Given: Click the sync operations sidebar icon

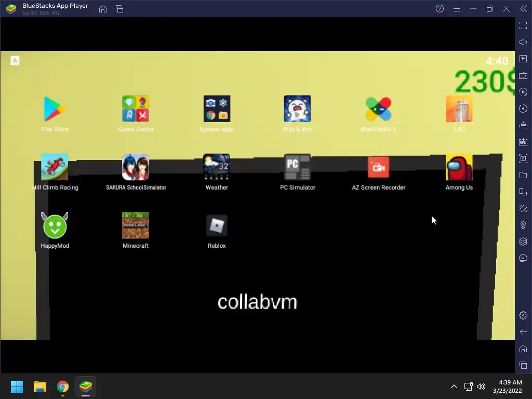Looking at the screenshot, I should [x=523, y=109].
